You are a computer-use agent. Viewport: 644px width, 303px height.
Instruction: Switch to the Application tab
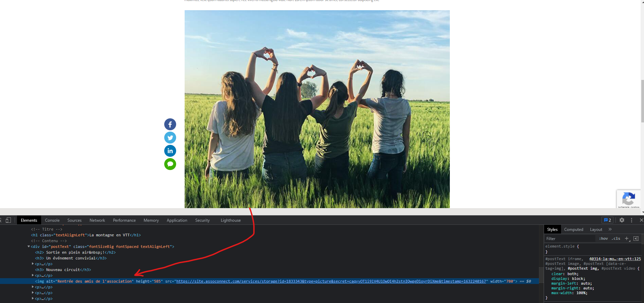[177, 220]
